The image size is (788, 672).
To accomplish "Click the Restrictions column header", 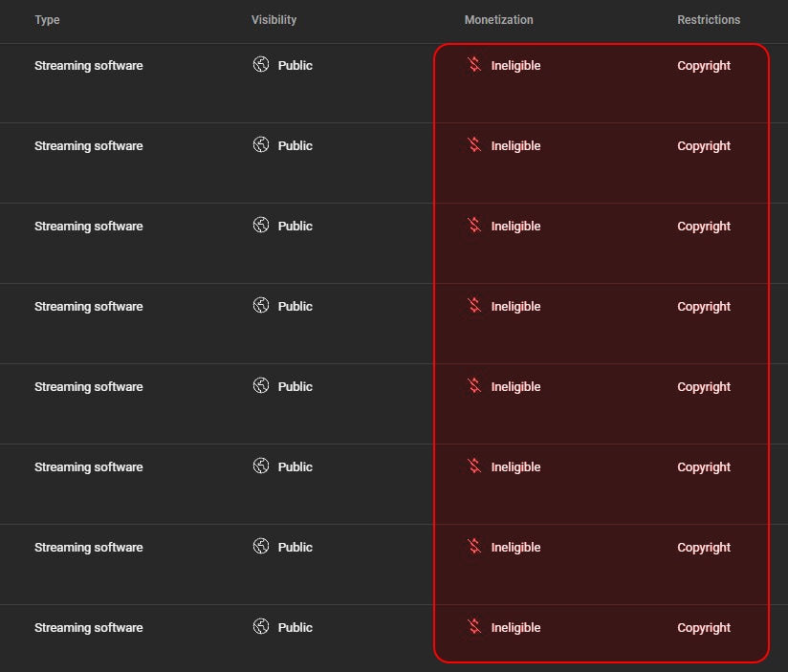I will coord(709,20).
